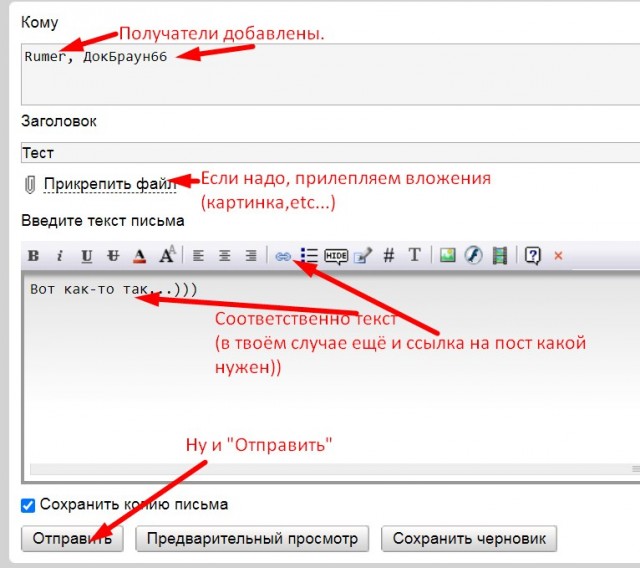Apply italic formatting to text
The height and width of the screenshot is (568, 640).
pos(60,256)
